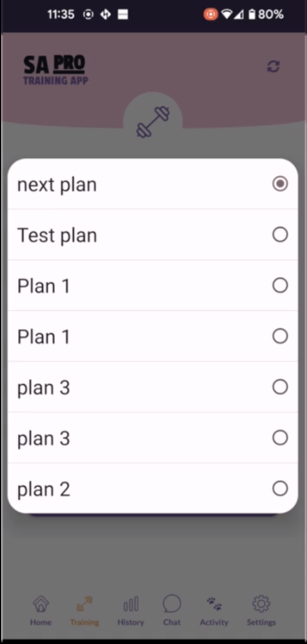Open Settings gear icon
The height and width of the screenshot is (644, 307).
coord(261,604)
